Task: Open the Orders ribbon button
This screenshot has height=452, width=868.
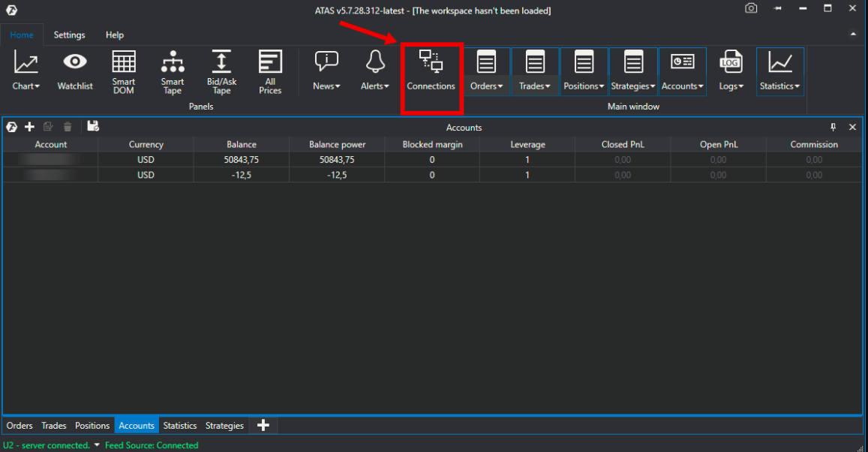Action: click(487, 71)
